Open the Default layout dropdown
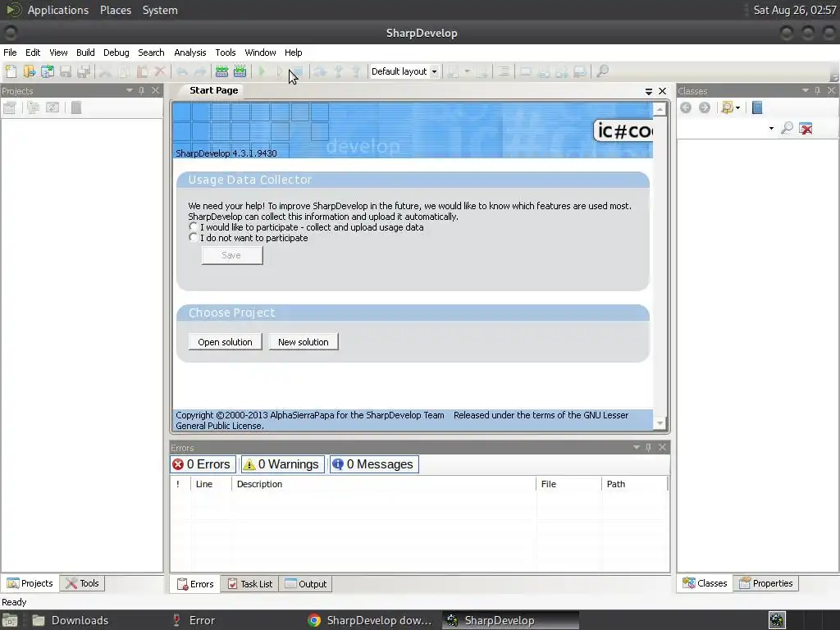840x630 pixels. tap(435, 71)
